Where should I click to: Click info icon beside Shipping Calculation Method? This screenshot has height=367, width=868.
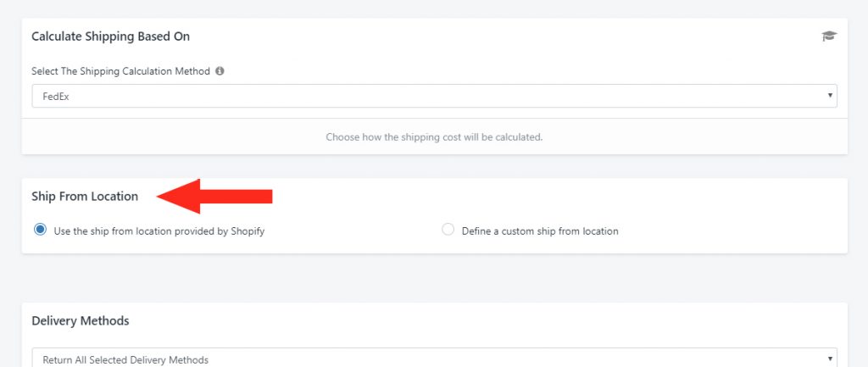pyautogui.click(x=220, y=72)
